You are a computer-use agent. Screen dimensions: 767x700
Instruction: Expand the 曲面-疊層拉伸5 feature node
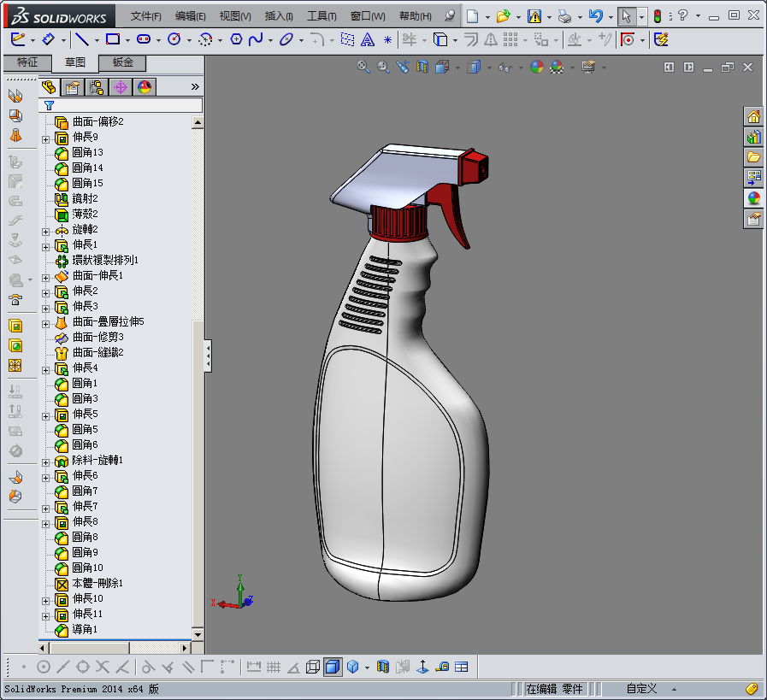point(46,322)
